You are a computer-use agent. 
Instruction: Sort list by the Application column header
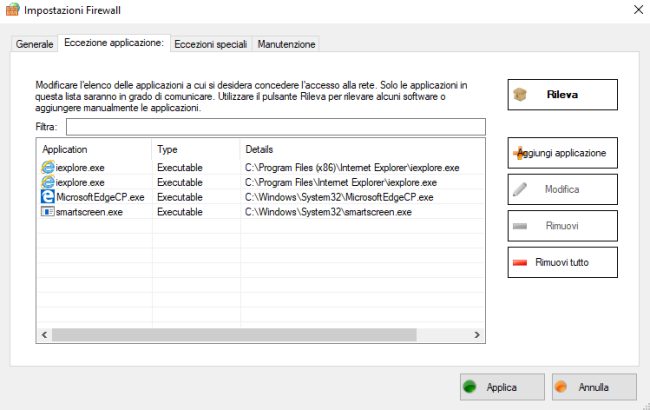pyautogui.click(x=94, y=149)
